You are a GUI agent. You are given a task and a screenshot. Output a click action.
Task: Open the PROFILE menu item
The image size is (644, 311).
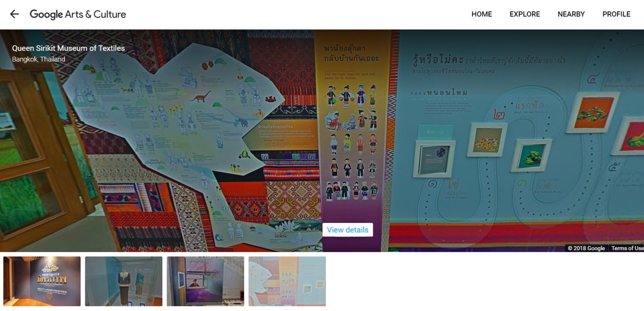616,14
